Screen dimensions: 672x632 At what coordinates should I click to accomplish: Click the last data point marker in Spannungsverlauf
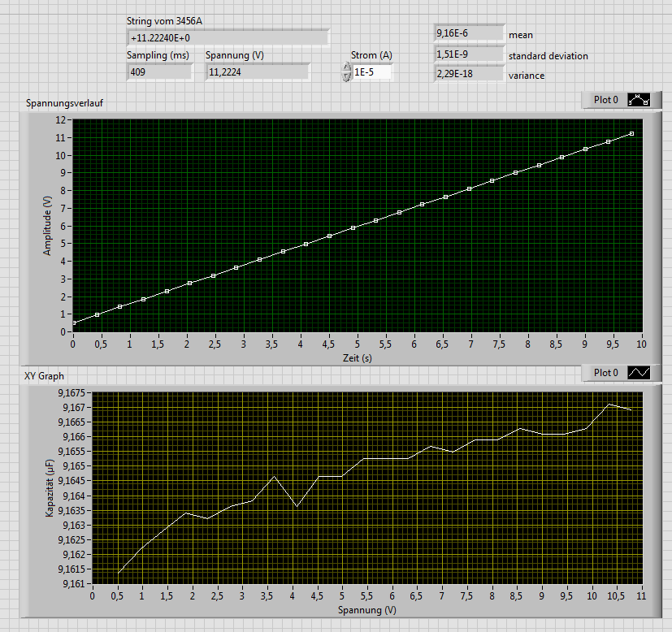tap(631, 134)
